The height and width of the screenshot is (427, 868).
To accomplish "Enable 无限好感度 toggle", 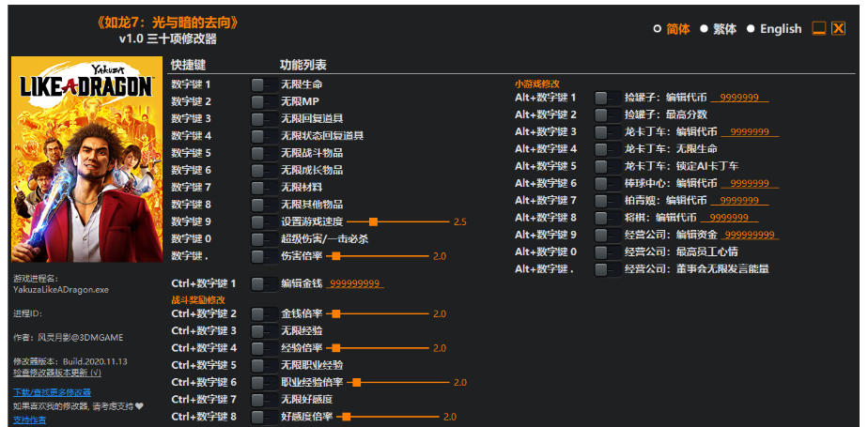I will click(x=263, y=400).
